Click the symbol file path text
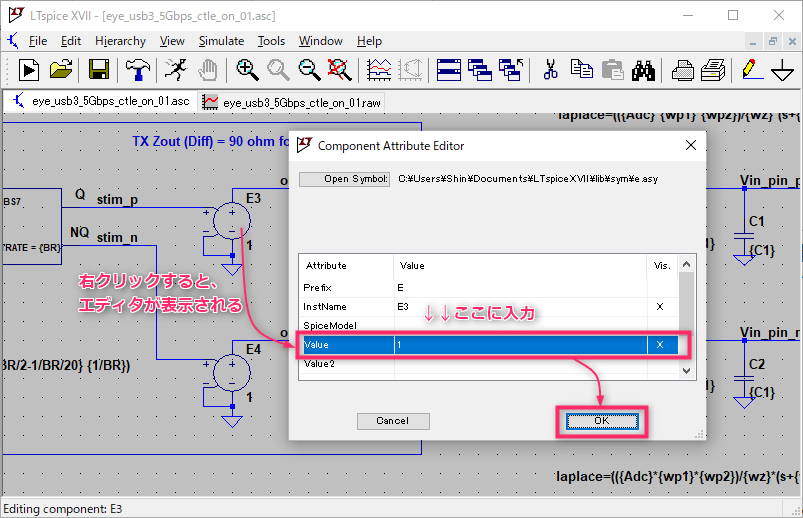803x518 pixels. (528, 179)
